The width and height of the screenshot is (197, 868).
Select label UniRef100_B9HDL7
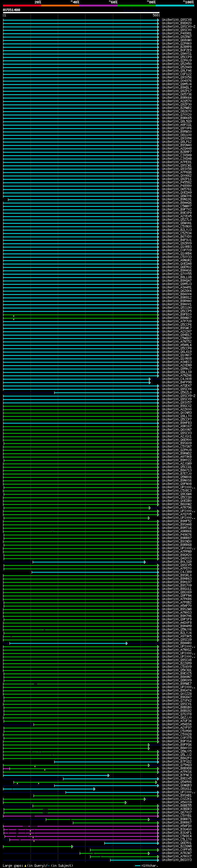click(177, 88)
